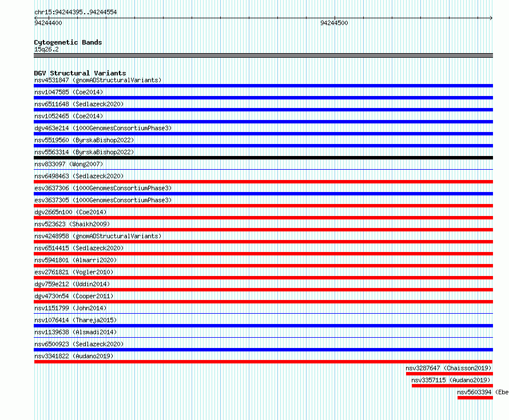The height and width of the screenshot is (420, 509).
Task: Select nsv5941801 (Almarri2020) label
Action: point(75,260)
